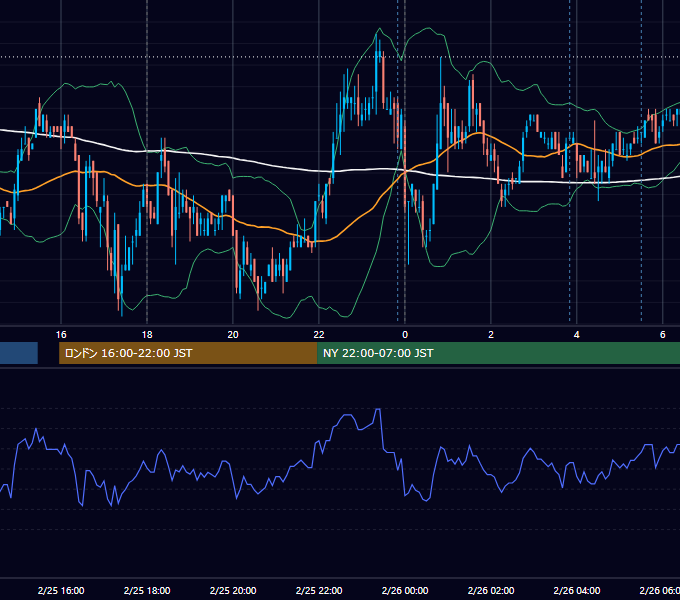Click the 4 hour label on chart axis
Viewport: 680px width, 600px height.
[577, 335]
